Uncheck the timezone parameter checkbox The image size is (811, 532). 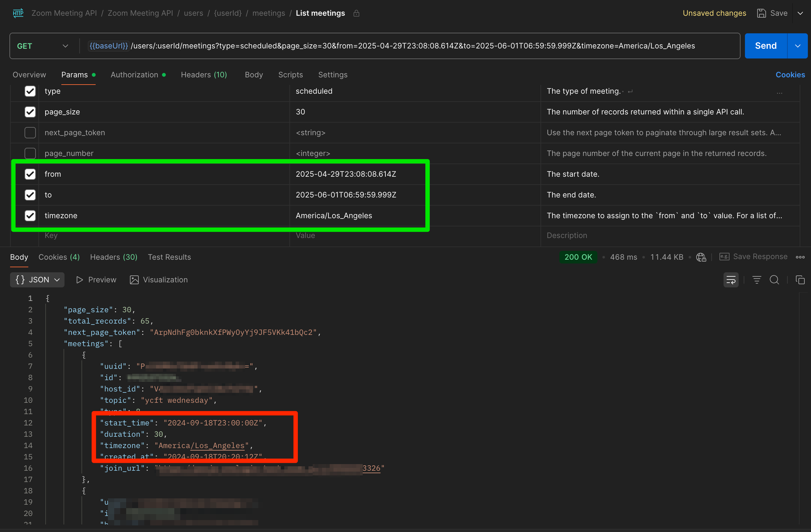tap(30, 216)
